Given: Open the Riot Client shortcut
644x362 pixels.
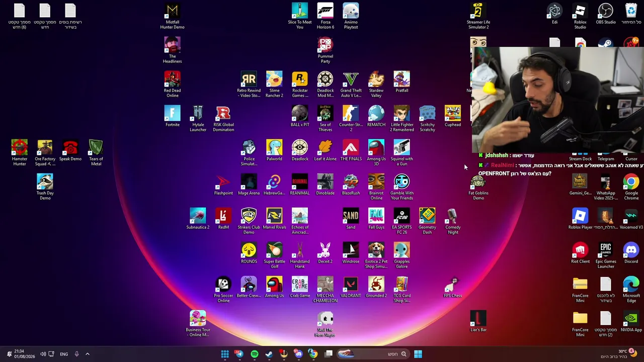Looking at the screenshot, I should pos(580,253).
